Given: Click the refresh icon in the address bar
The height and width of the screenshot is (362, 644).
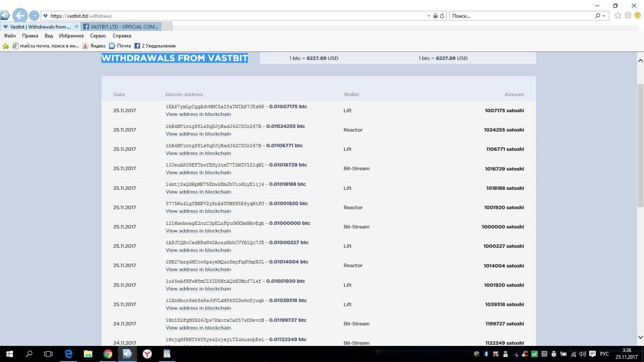Looking at the screenshot, I should 442,16.
